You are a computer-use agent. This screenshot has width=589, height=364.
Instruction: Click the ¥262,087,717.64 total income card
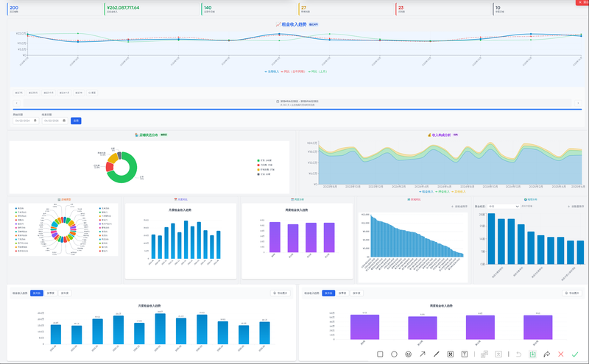(x=152, y=9)
